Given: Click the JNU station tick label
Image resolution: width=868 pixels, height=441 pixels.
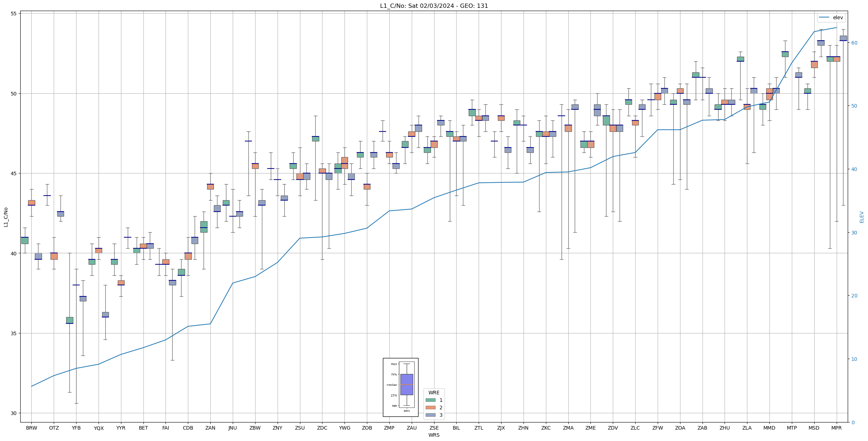Looking at the screenshot, I should click(232, 428).
